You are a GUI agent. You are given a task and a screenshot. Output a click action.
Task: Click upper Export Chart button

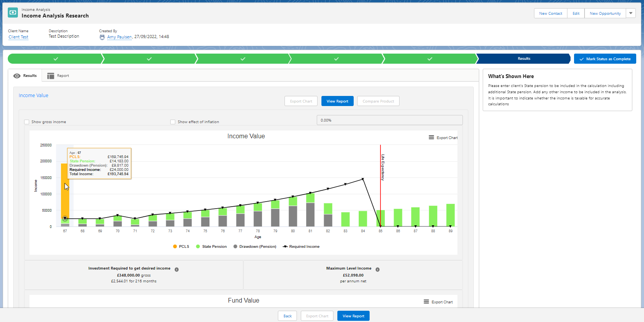click(x=301, y=101)
